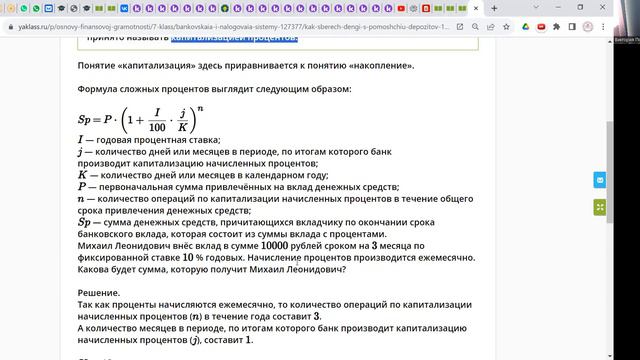Open the Chrome three-dot menu
640x360 pixels.
603,27
